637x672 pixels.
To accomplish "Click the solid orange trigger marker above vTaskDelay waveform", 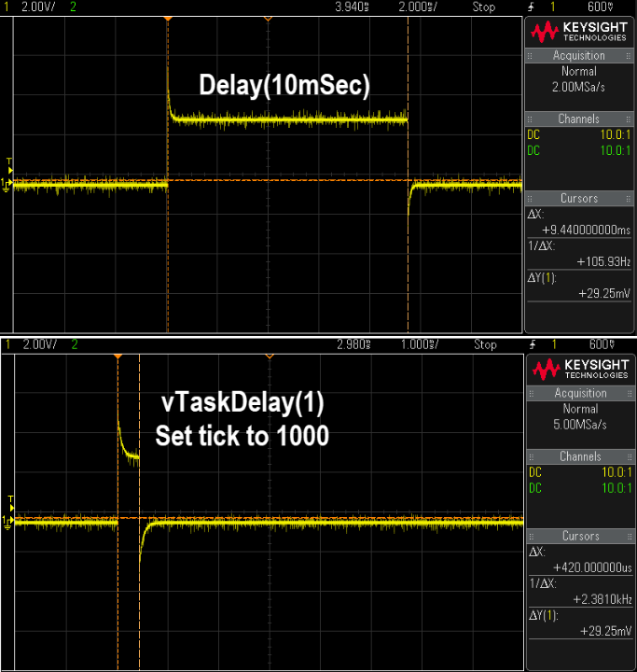I will (x=118, y=357).
